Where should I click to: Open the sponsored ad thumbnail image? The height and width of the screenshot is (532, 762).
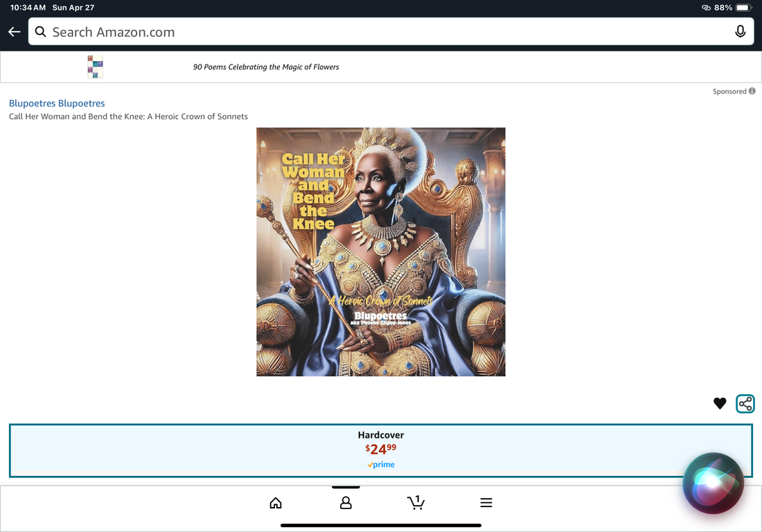coord(95,67)
